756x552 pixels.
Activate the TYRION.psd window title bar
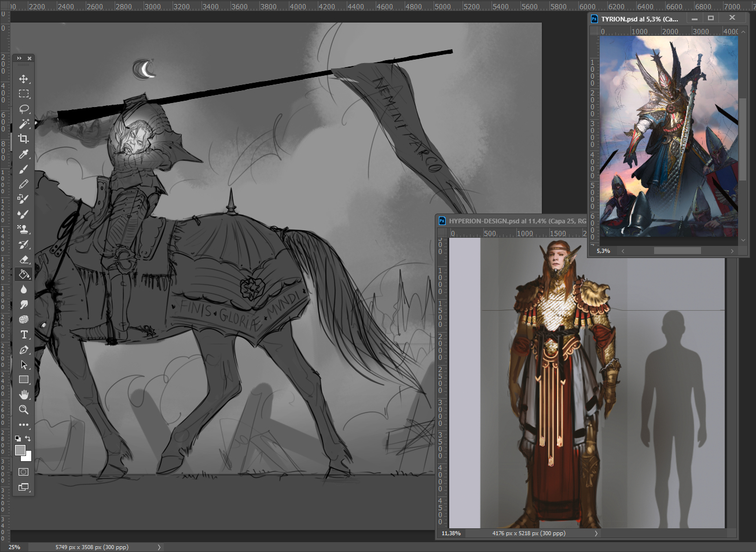[x=640, y=19]
